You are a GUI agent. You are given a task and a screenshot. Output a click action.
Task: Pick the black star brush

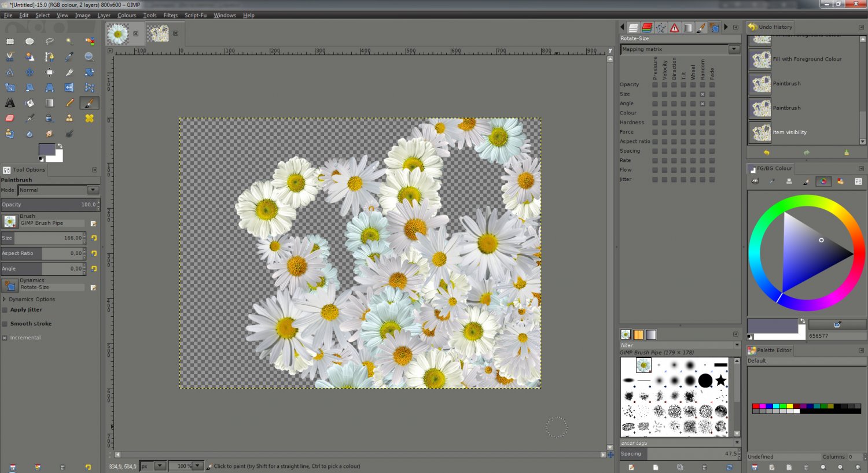[720, 380]
